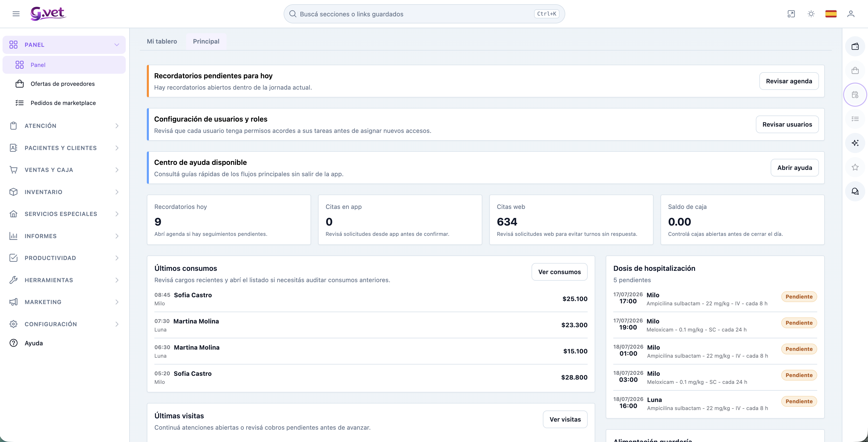
Task: Open Ofertas de proveedores in sidebar
Action: pos(64,84)
